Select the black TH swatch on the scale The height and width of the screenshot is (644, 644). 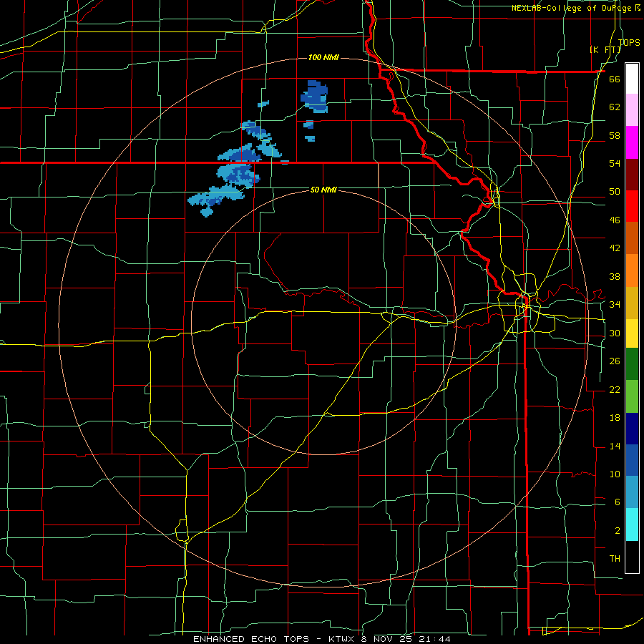(632, 557)
